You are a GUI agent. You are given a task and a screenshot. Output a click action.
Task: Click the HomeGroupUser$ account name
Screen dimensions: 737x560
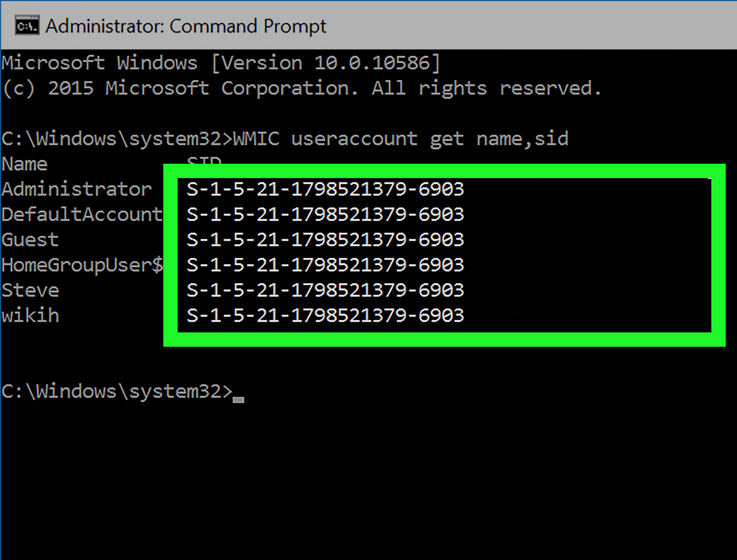[x=82, y=265]
